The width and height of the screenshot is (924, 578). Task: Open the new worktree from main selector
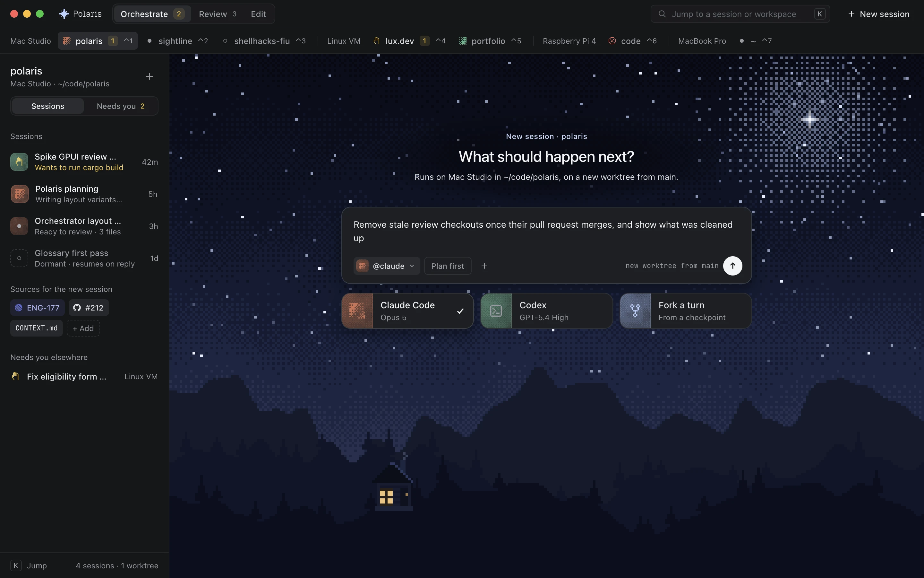[672, 266]
